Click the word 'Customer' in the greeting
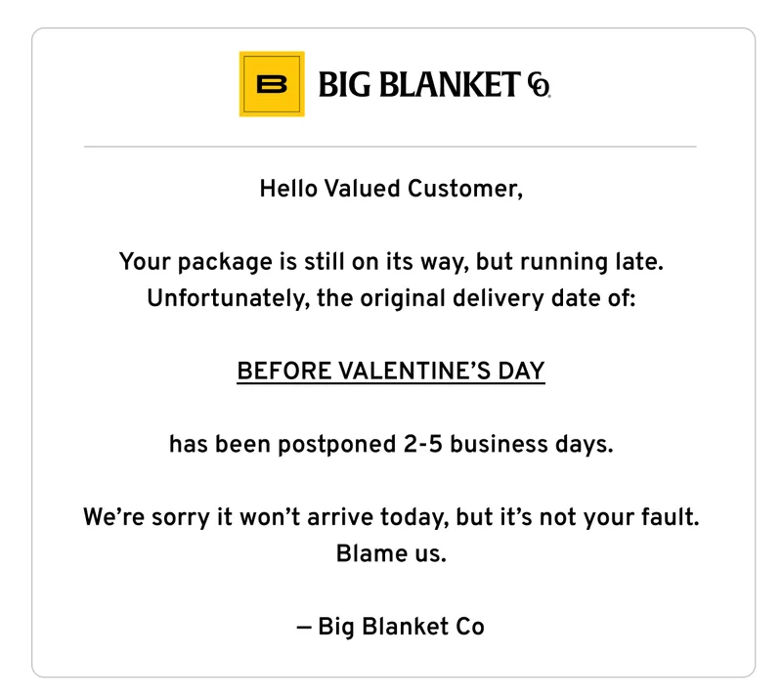The image size is (782, 700). click(465, 189)
